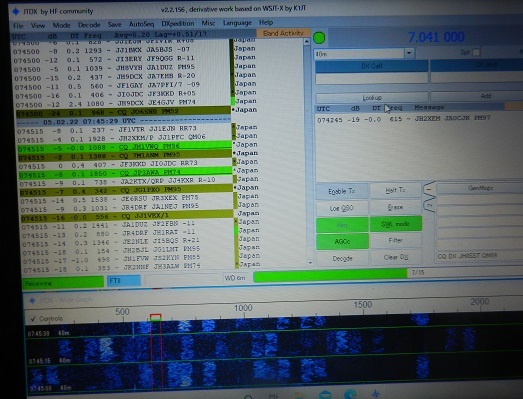
Task: Click the Log QSO button
Action: [342, 209]
